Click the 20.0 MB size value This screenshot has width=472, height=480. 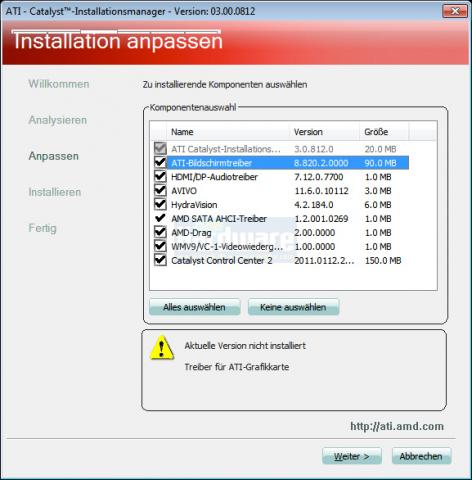pyautogui.click(x=380, y=149)
